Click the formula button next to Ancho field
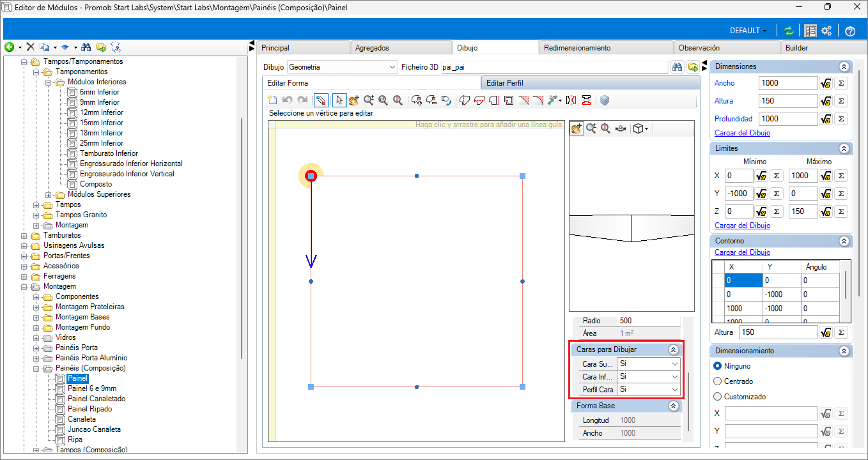The width and height of the screenshot is (868, 460). [826, 83]
